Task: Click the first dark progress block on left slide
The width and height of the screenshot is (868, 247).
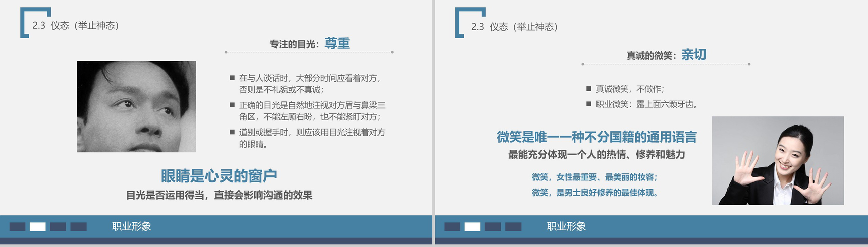Action: pos(18,227)
